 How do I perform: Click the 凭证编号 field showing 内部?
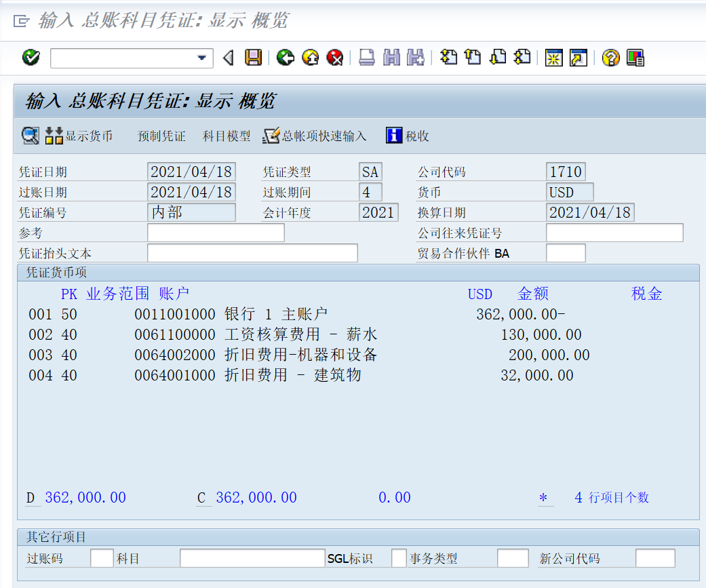pyautogui.click(x=191, y=212)
